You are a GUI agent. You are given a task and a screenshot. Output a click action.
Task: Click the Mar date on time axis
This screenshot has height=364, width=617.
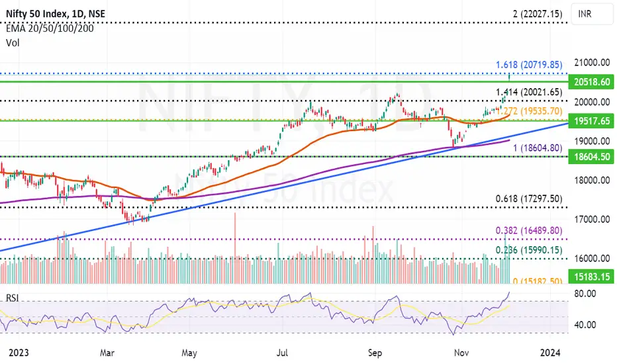point(107,353)
